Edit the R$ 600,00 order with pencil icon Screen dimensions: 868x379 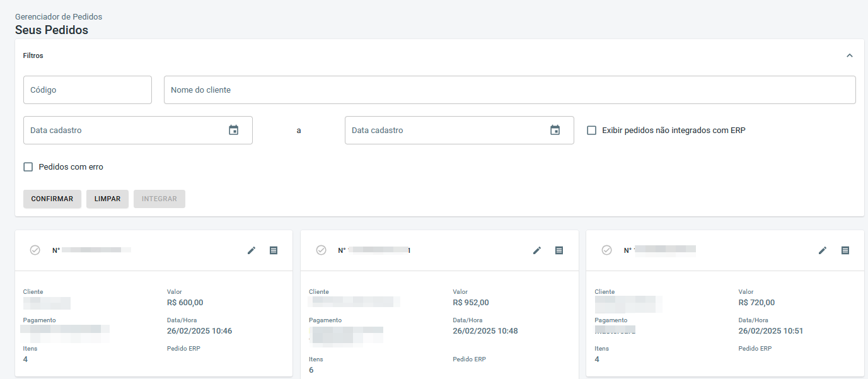[252, 250]
